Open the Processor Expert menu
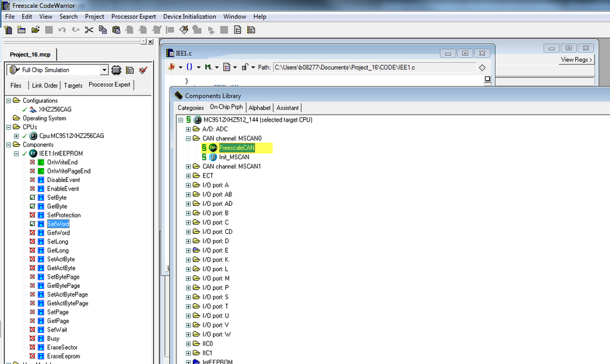This screenshot has width=610, height=364. 134,16
